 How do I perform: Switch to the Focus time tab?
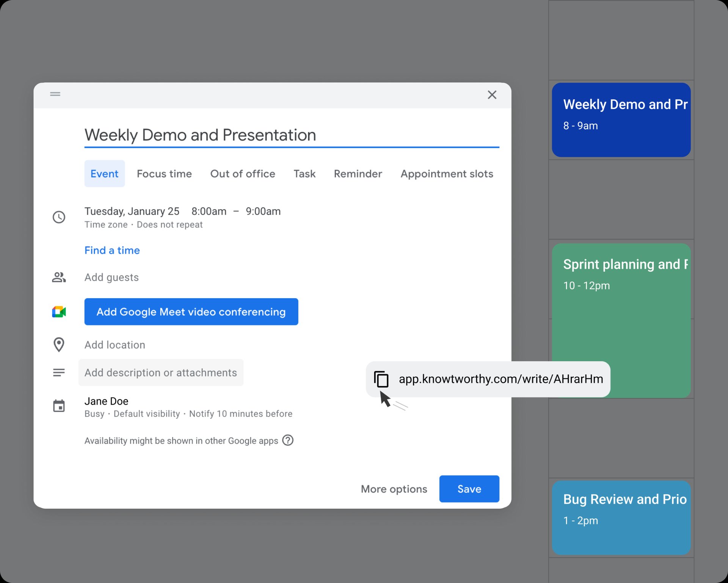pos(164,174)
